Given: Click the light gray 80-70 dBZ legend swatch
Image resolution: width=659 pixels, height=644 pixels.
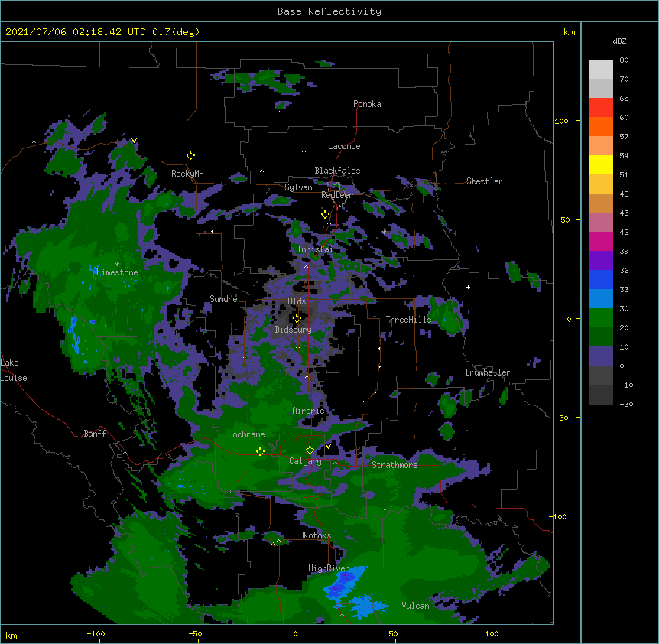Looking at the screenshot, I should click(601, 70).
